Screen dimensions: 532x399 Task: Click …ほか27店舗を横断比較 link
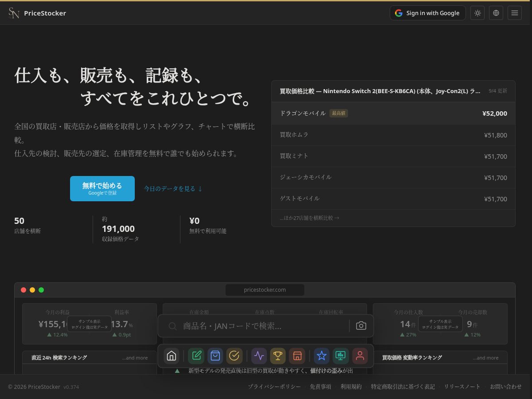tap(309, 218)
